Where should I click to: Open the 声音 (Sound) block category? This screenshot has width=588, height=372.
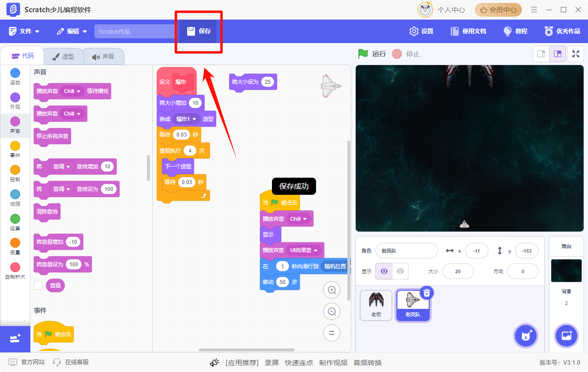(15, 121)
